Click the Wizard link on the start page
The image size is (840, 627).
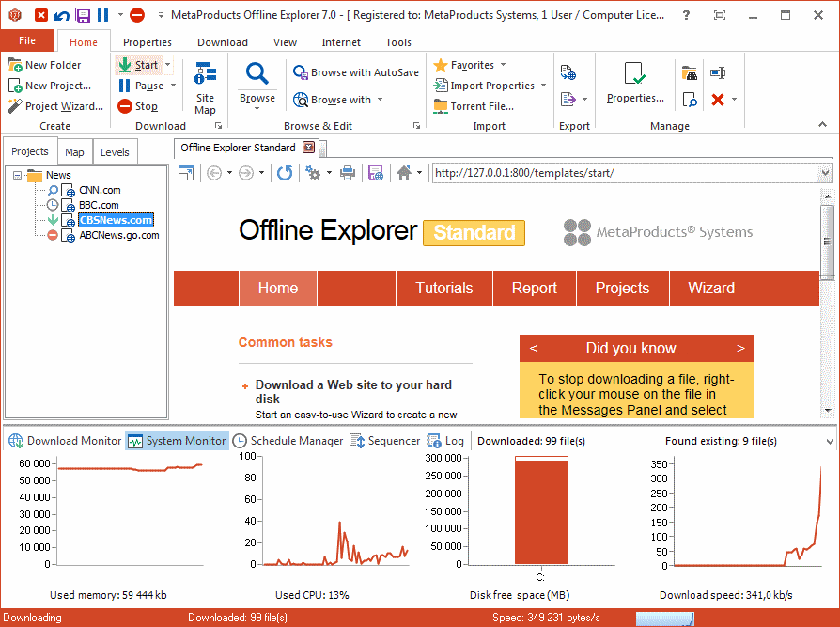[711, 288]
